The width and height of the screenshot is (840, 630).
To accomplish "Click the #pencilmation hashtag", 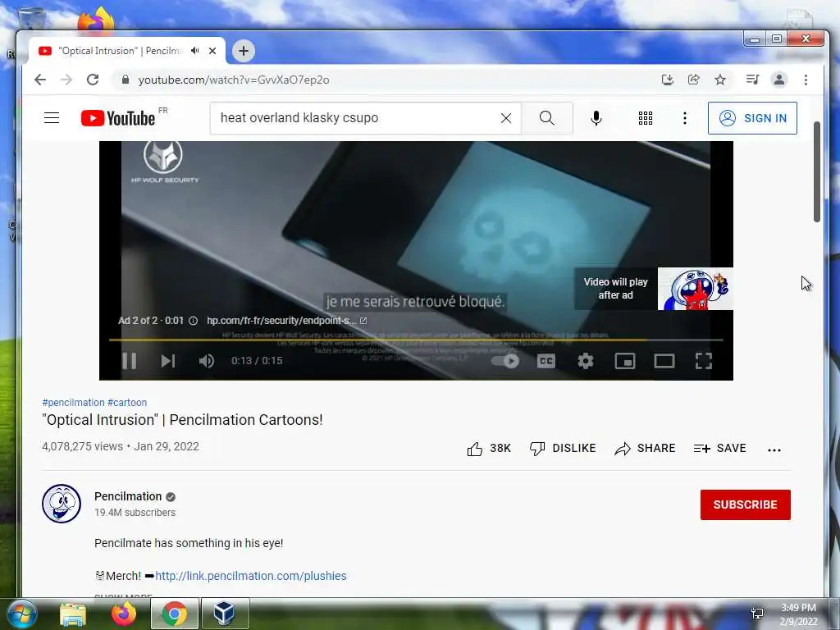I will [73, 402].
